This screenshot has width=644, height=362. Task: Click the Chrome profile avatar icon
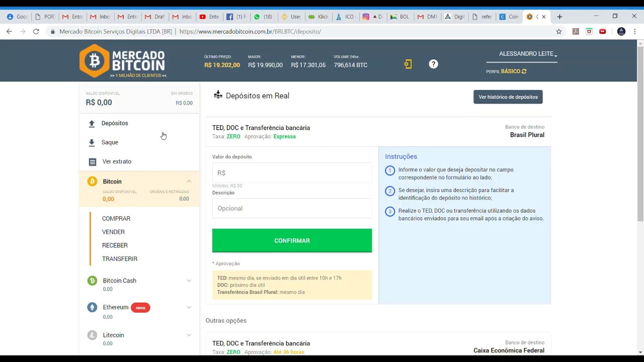[x=621, y=31]
